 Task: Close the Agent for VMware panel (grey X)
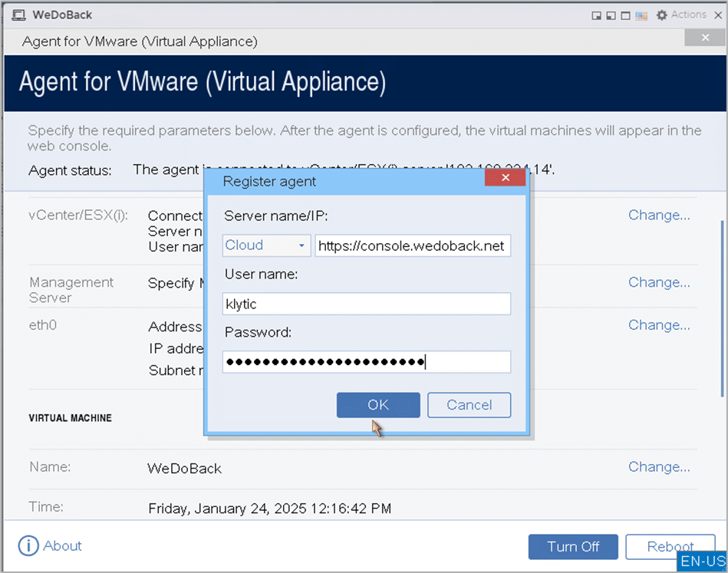(x=705, y=38)
